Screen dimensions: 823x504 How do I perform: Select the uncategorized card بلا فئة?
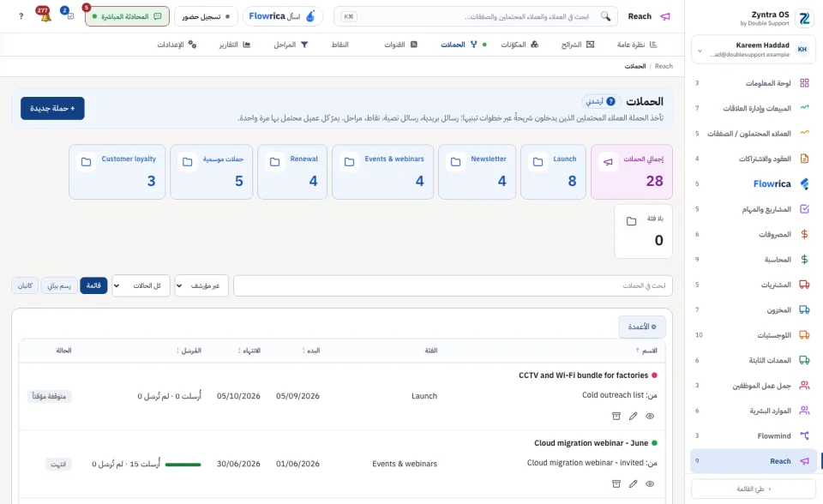pos(644,231)
